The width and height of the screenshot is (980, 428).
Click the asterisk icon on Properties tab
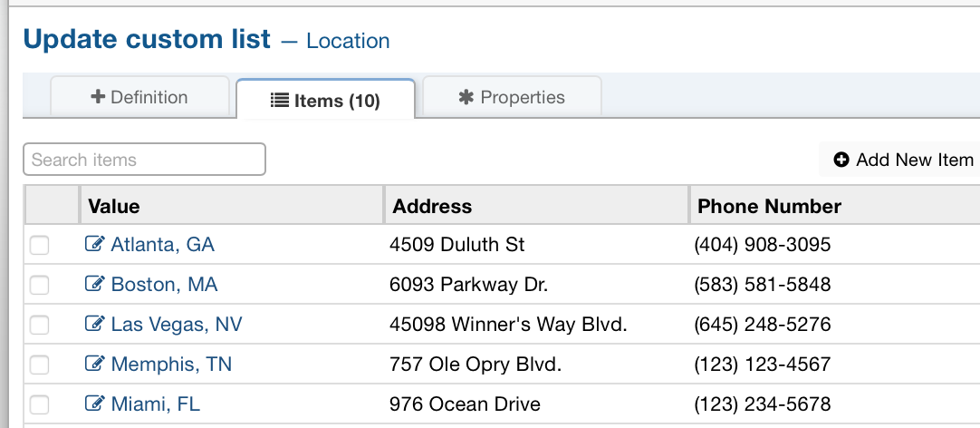pyautogui.click(x=466, y=97)
